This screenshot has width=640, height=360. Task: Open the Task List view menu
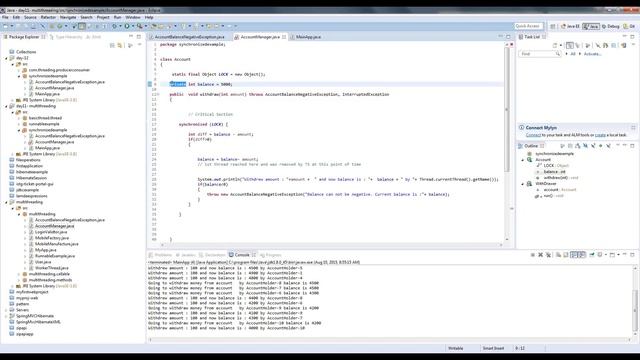[x=633, y=45]
